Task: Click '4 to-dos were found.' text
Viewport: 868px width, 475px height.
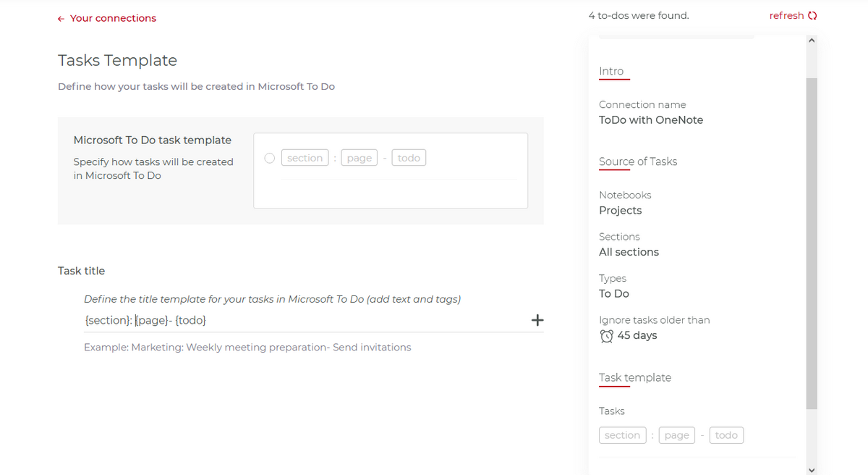Action: [x=639, y=15]
